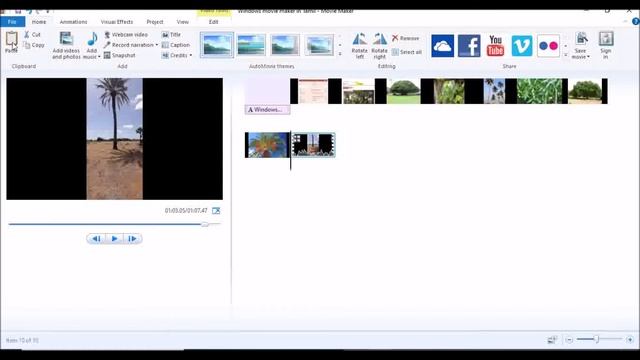Viewport: 640px width, 360px height.
Task: Select the third AutoMovie theme thumbnail
Action: (285, 45)
